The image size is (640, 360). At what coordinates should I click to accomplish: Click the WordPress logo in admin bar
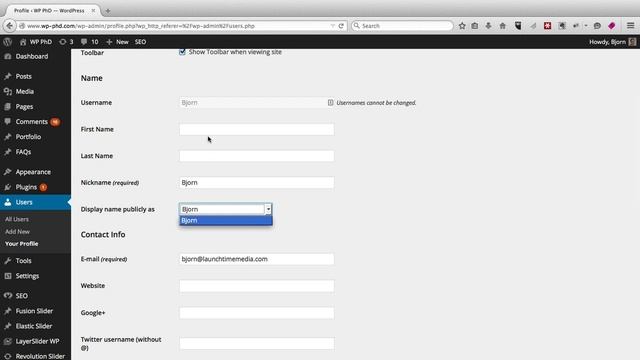[7, 42]
